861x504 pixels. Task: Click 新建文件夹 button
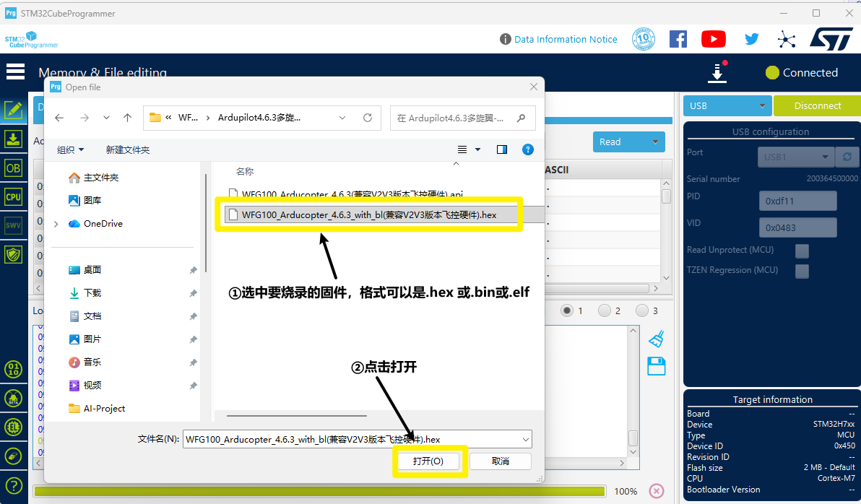pyautogui.click(x=127, y=150)
